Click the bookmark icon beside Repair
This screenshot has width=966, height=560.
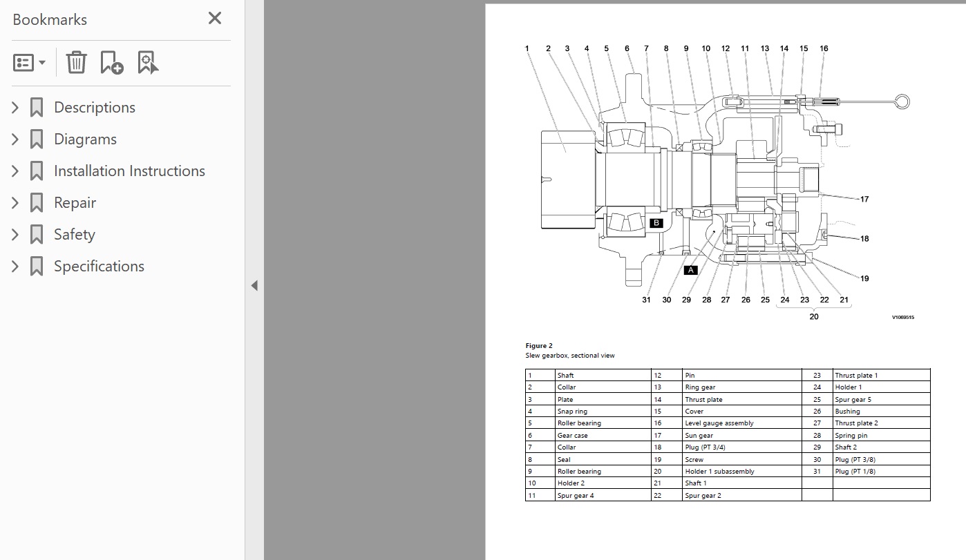[37, 203]
